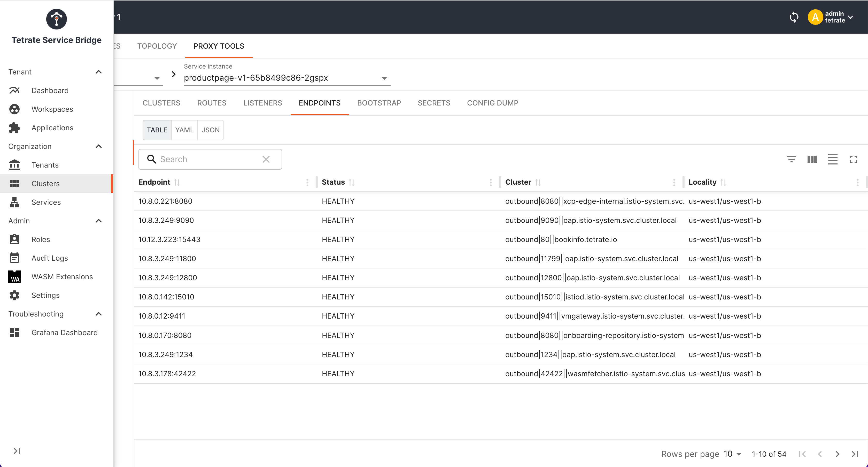Open the LISTENERS tab
Image resolution: width=868 pixels, height=467 pixels.
pos(262,103)
